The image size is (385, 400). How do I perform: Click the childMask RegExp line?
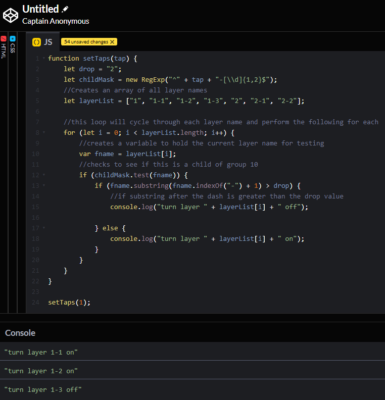pyautogui.click(x=170, y=80)
